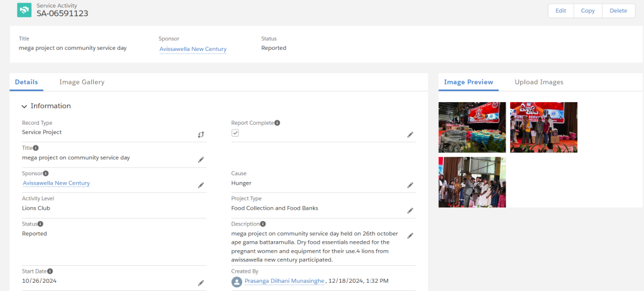Select the Image Preview tab
This screenshot has width=644, height=291.
[x=469, y=82]
